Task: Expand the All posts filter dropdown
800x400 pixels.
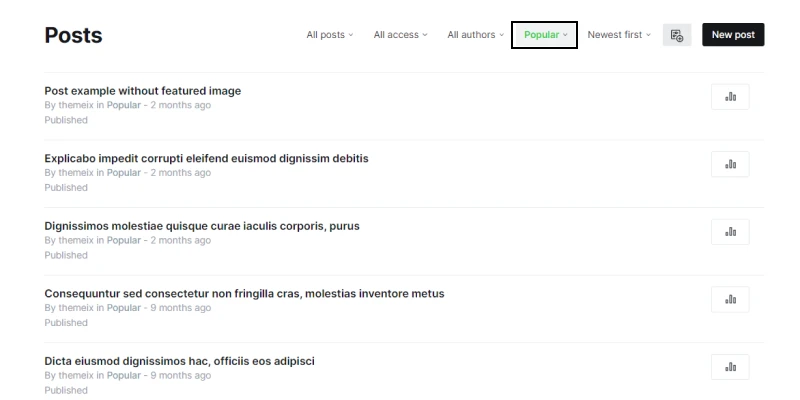Action: (x=331, y=35)
